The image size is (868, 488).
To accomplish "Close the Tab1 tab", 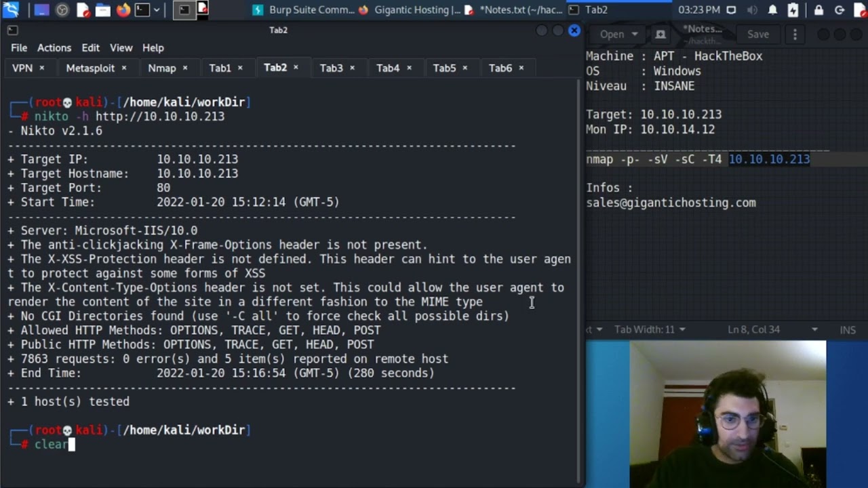I will (240, 68).
